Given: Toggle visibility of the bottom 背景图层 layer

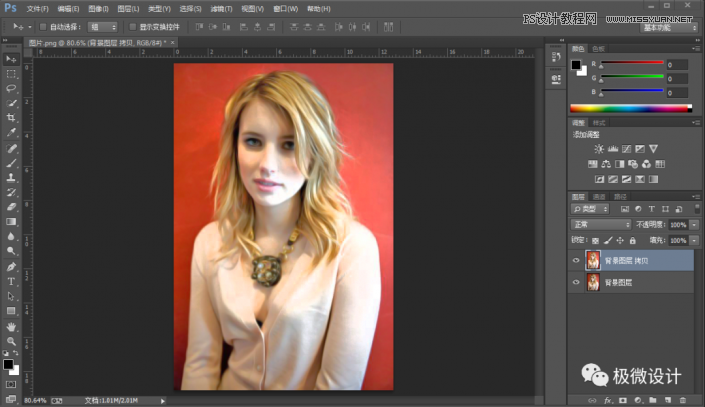Looking at the screenshot, I should tap(576, 284).
